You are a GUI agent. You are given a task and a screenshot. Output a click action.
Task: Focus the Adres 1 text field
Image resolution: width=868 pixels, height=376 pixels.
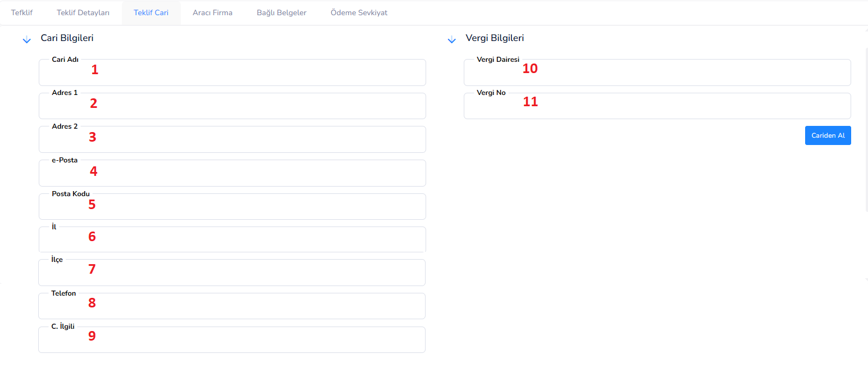[x=232, y=106]
